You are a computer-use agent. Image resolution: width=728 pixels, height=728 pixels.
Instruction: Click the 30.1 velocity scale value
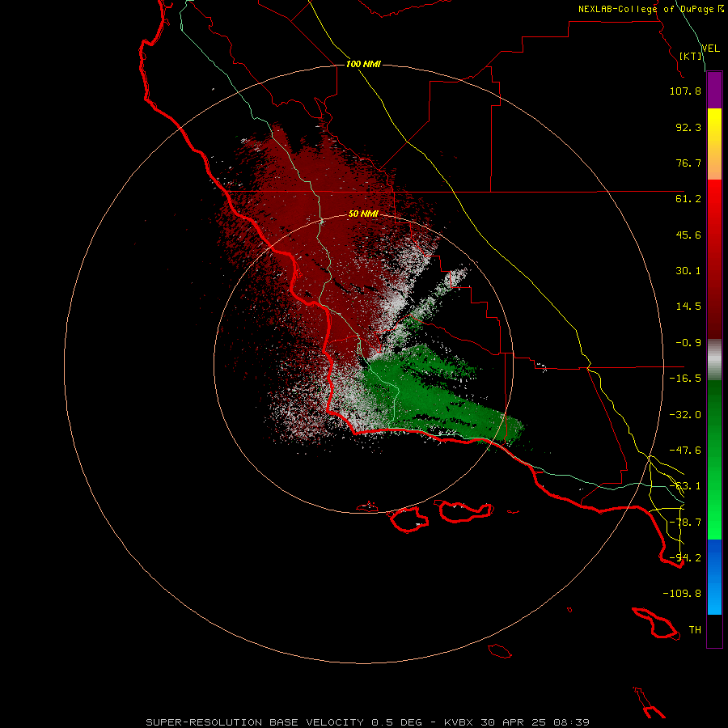coord(688,271)
